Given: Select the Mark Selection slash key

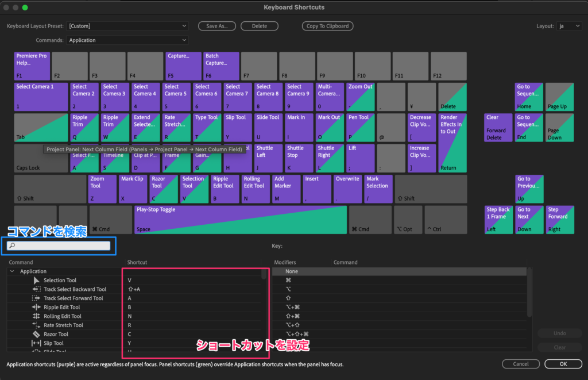Looking at the screenshot, I should pyautogui.click(x=379, y=189).
